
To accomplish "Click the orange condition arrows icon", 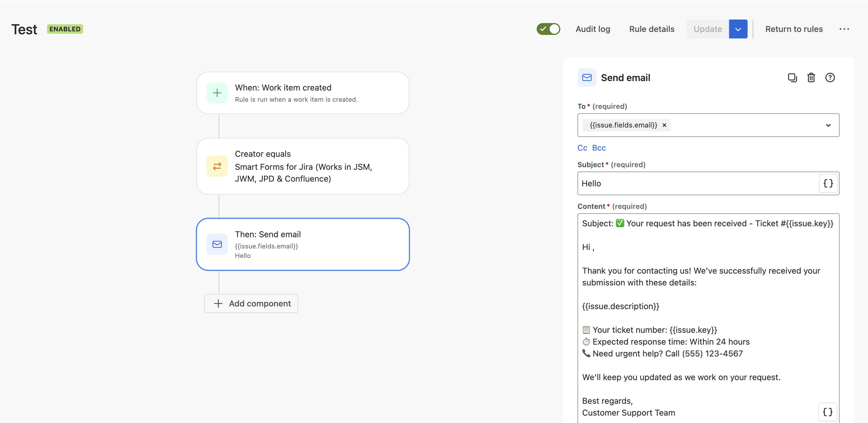I will [x=217, y=166].
